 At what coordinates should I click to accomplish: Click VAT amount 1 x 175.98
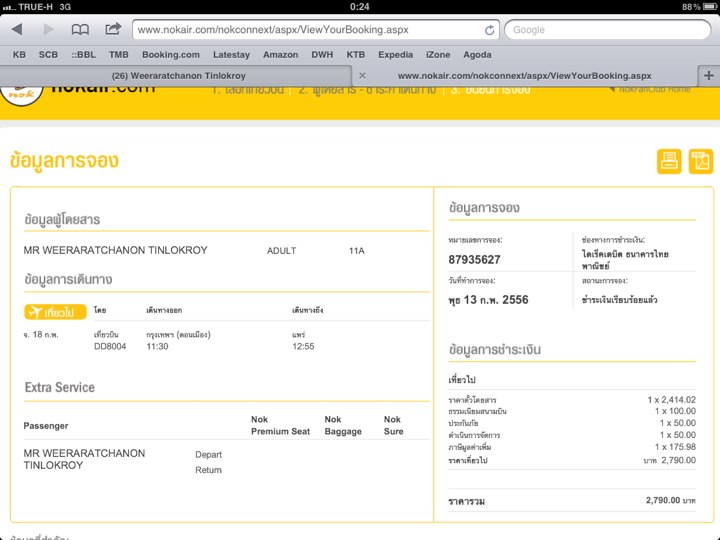tap(675, 447)
